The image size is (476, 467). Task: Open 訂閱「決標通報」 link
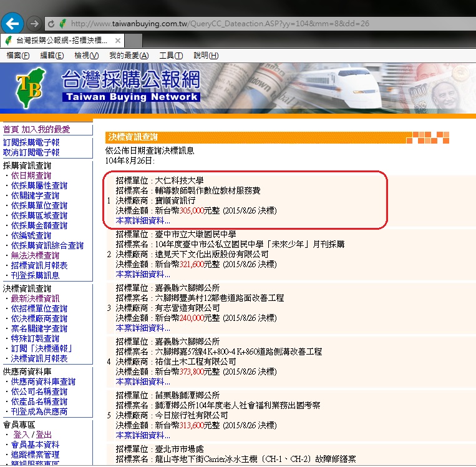coord(42,348)
